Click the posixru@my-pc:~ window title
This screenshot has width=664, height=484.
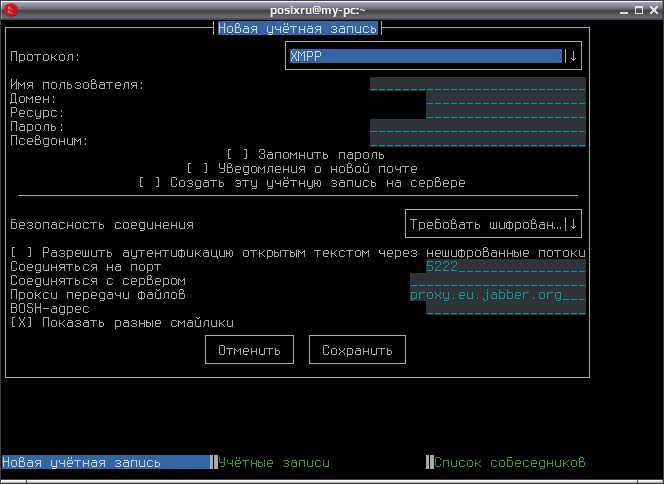[318, 10]
